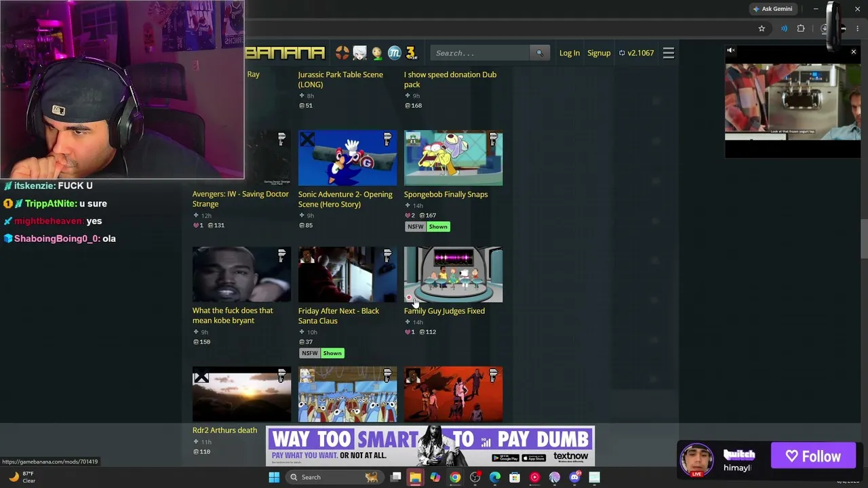
Task: Open the white-haired character game icon
Action: pos(359,53)
